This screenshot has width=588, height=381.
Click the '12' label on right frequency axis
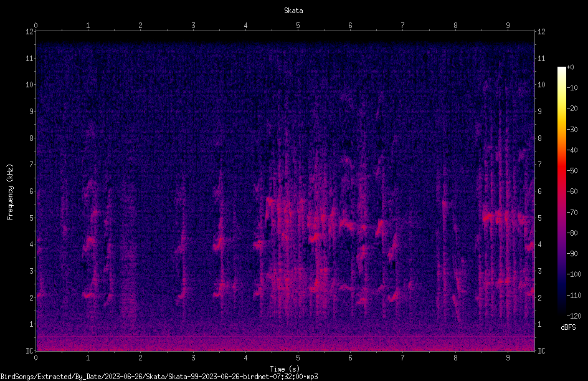pos(541,32)
